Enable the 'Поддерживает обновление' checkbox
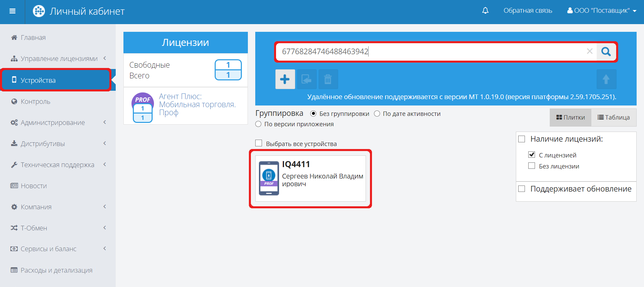 click(x=522, y=189)
